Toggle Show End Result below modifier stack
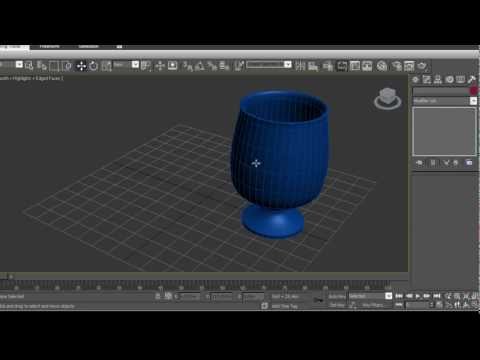The image size is (480, 360). [433, 163]
